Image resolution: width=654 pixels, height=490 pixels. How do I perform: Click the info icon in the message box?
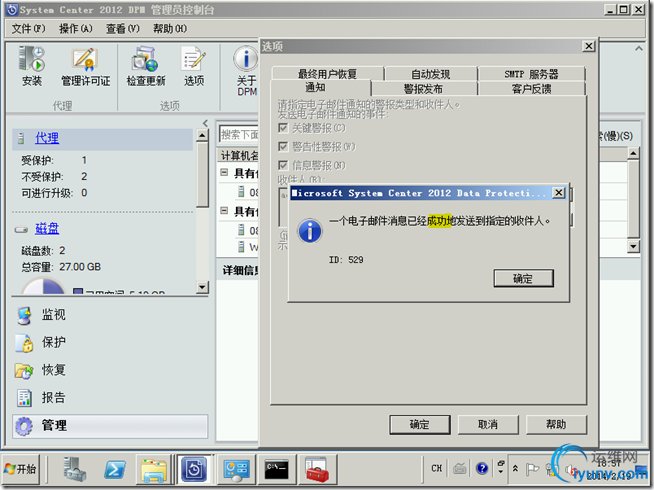click(x=309, y=231)
